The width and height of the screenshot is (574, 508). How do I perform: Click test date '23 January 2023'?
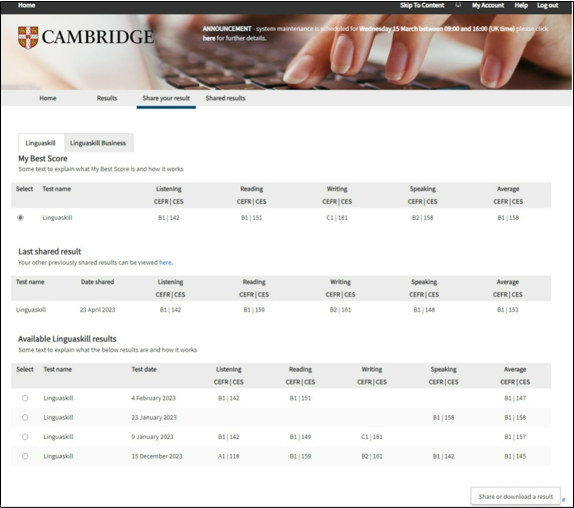154,417
